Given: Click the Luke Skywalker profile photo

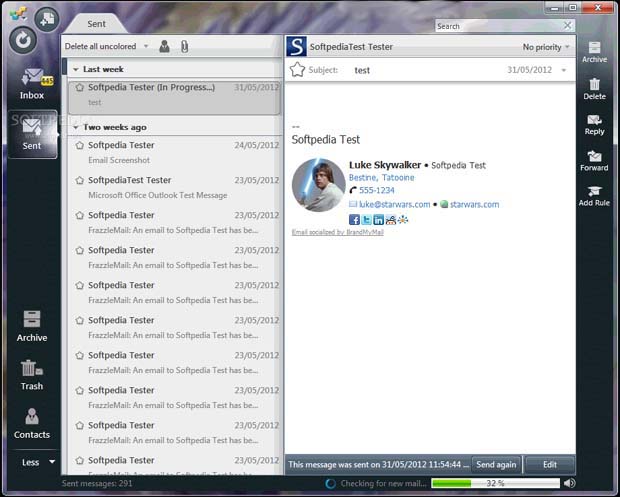Looking at the screenshot, I should point(318,185).
